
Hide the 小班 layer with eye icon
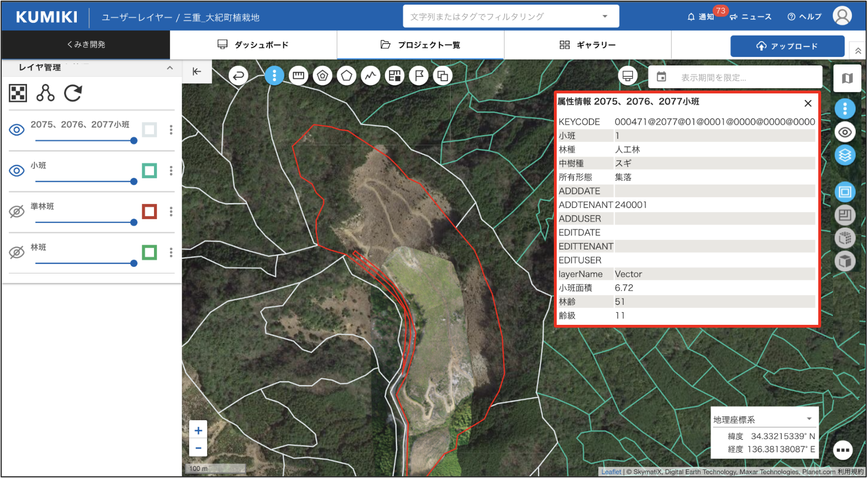coord(17,171)
